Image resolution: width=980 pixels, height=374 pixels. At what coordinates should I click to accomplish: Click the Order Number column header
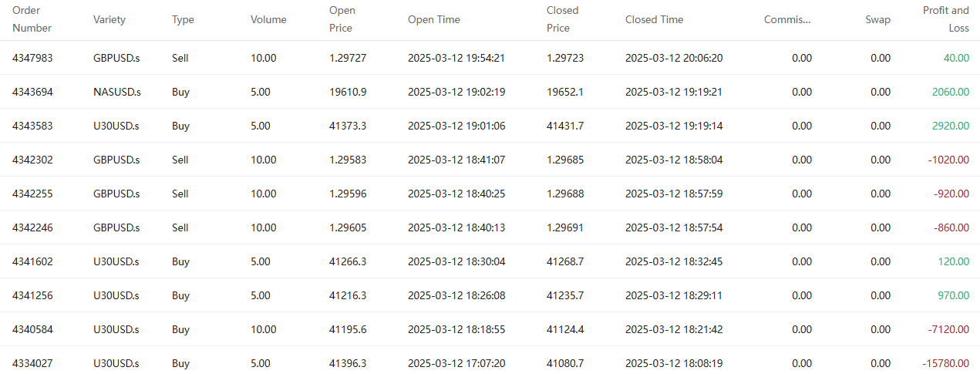click(x=32, y=19)
